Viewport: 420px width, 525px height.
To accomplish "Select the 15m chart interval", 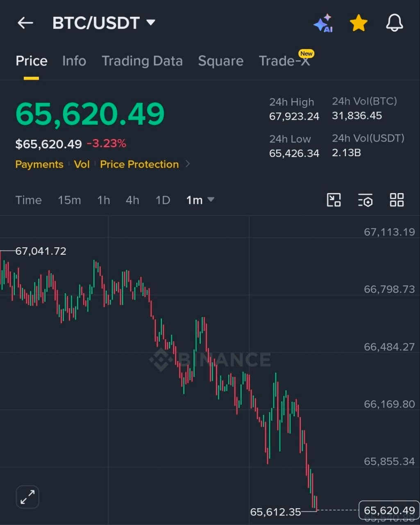I will click(69, 200).
